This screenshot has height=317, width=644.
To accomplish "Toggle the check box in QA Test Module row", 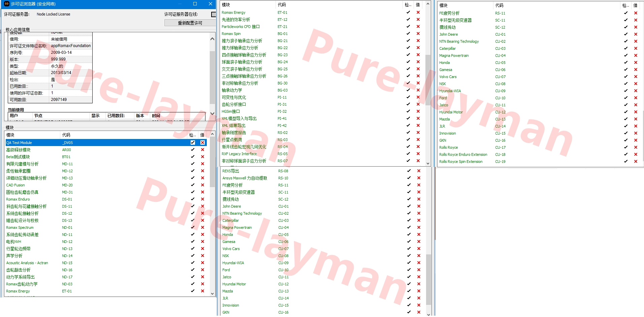I will pyautogui.click(x=193, y=143).
